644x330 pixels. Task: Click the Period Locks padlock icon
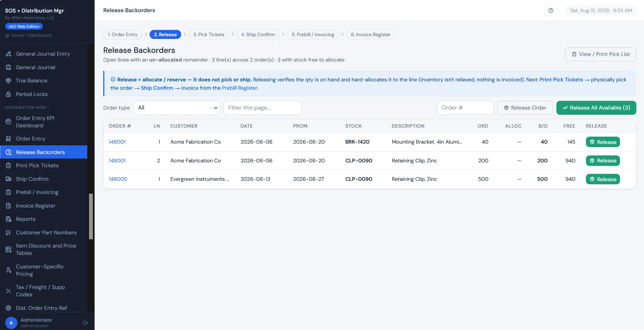9,94
